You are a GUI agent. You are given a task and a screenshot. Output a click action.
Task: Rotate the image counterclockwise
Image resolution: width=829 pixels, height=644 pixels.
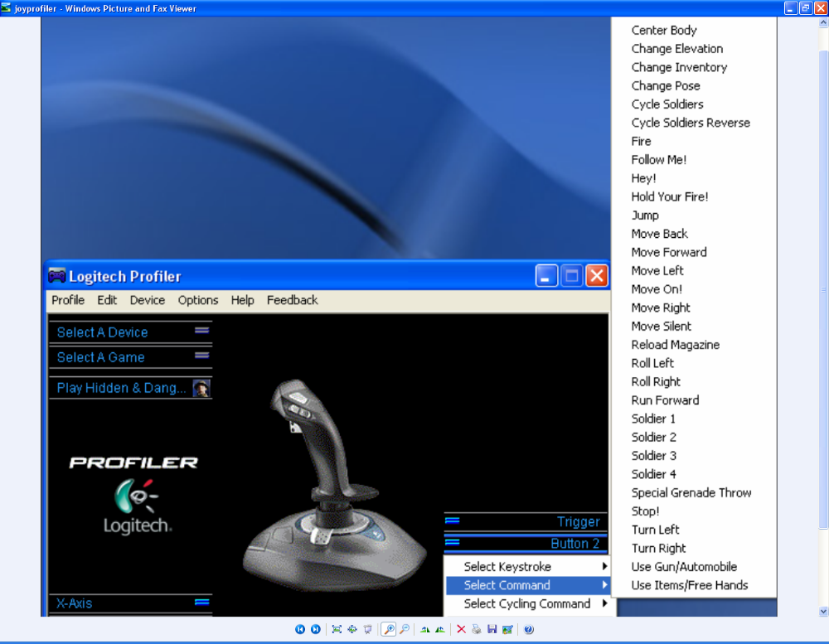[440, 629]
